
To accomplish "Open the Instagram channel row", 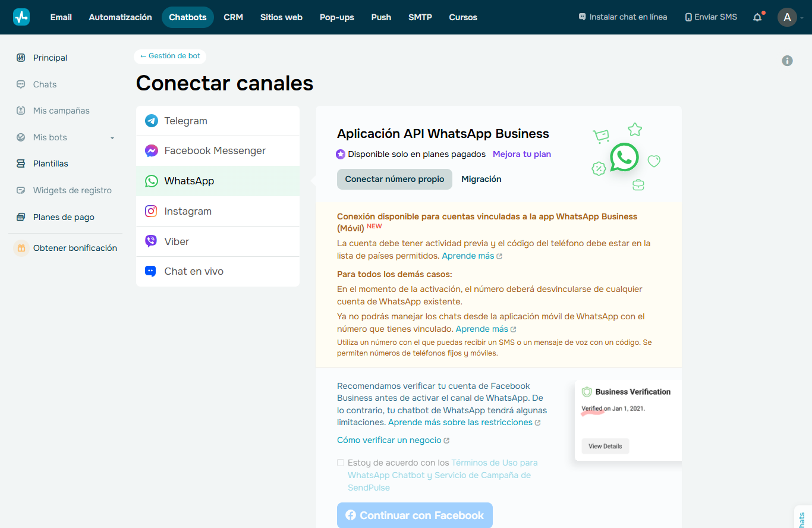I will pos(218,211).
